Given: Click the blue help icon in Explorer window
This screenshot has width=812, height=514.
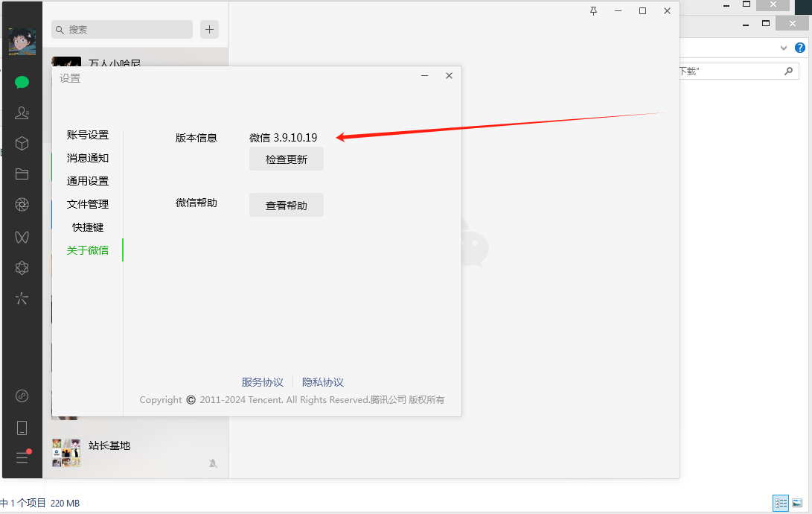Looking at the screenshot, I should [800, 48].
